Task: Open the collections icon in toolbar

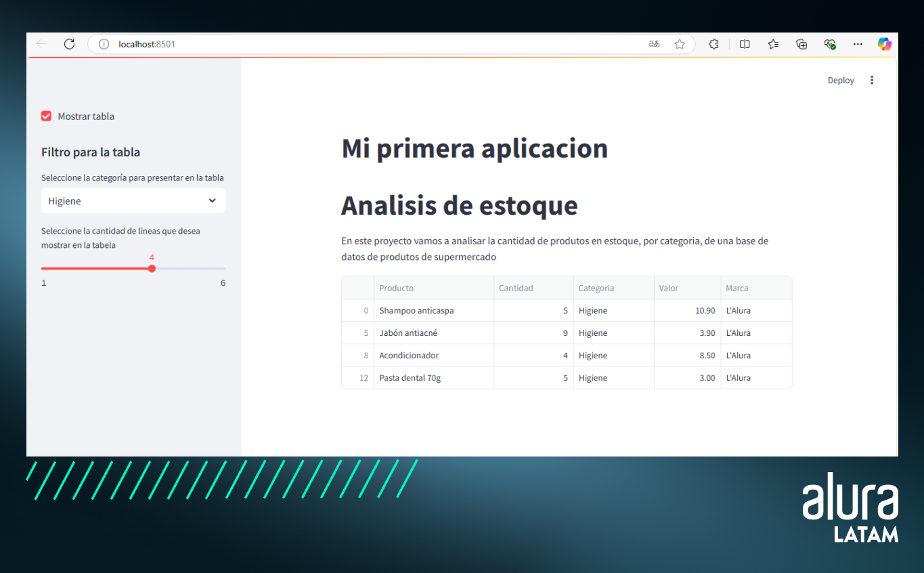Action: pos(801,44)
